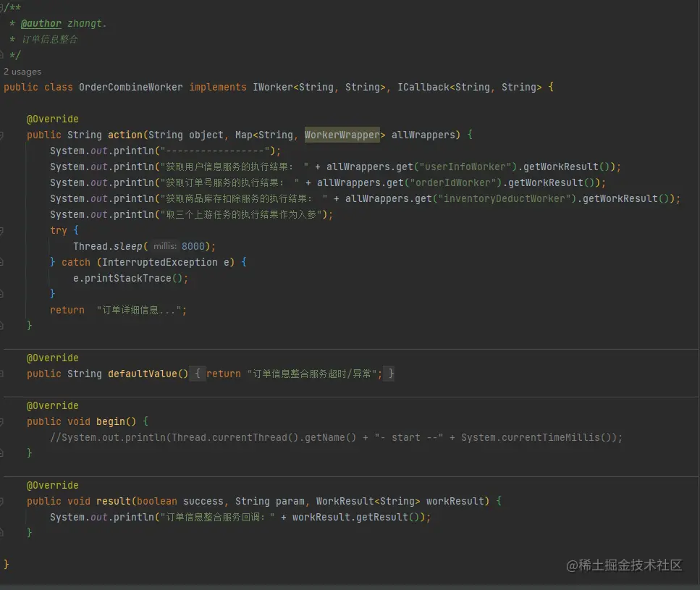Click the WorkResult<String> type in result signature
The height and width of the screenshot is (590, 700).
(368, 501)
